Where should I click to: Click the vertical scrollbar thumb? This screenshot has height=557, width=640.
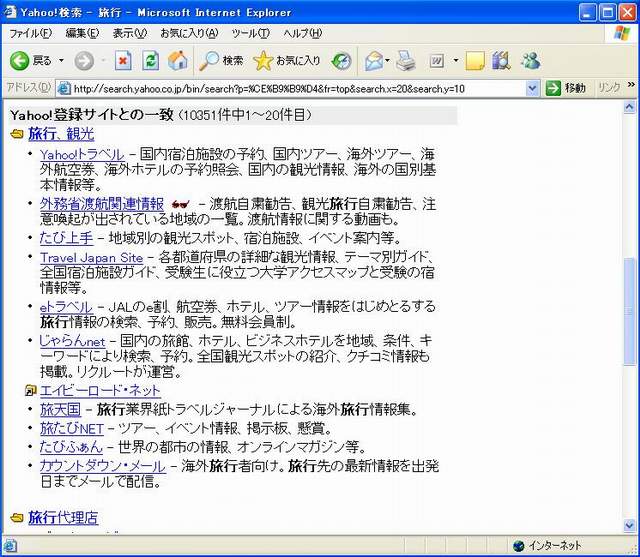(x=629, y=311)
